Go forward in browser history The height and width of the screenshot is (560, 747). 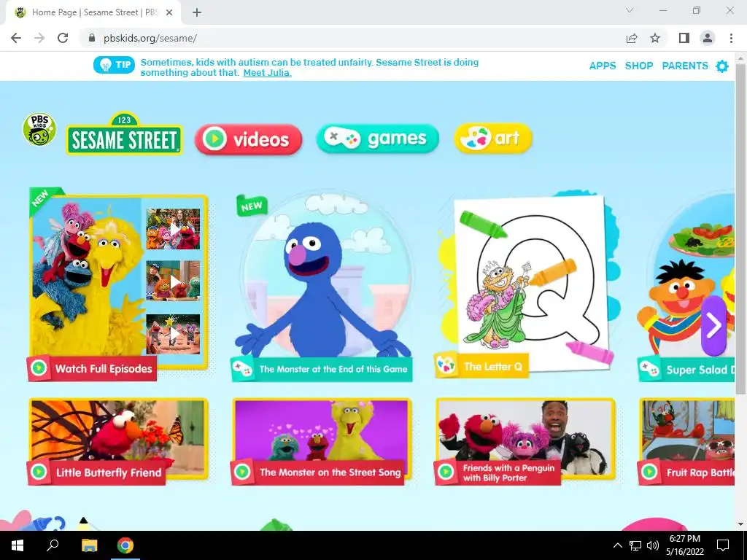tap(39, 38)
